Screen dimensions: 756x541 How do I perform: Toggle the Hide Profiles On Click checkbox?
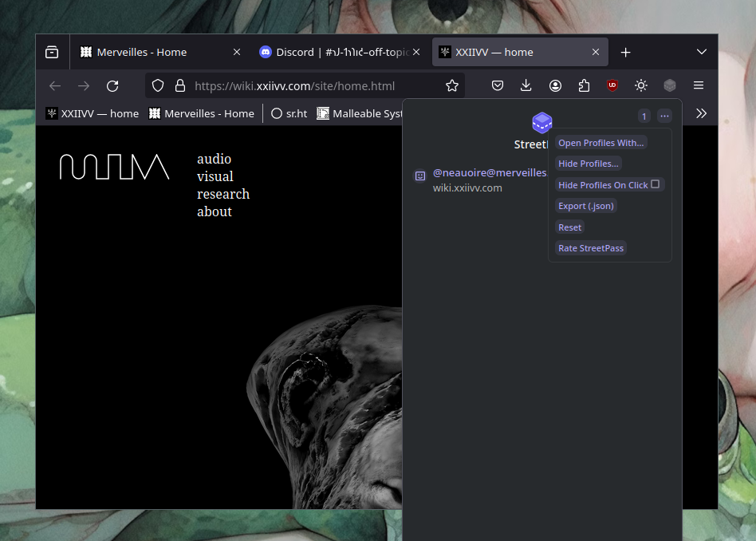click(656, 184)
